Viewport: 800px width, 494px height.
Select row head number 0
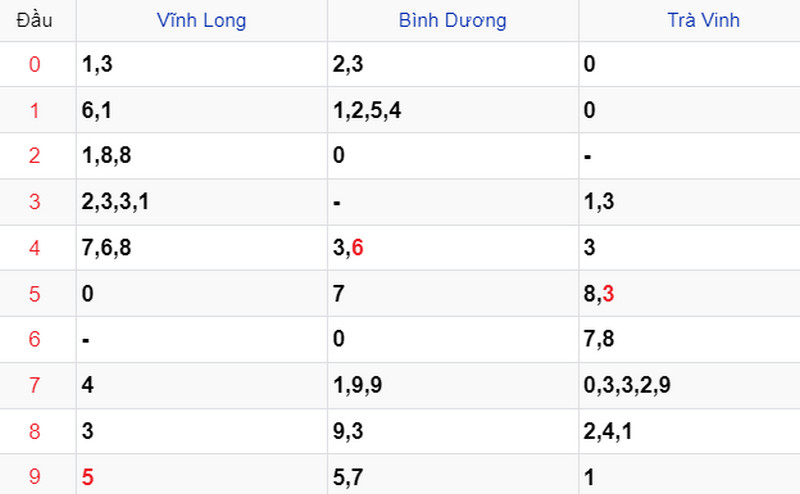click(x=34, y=64)
